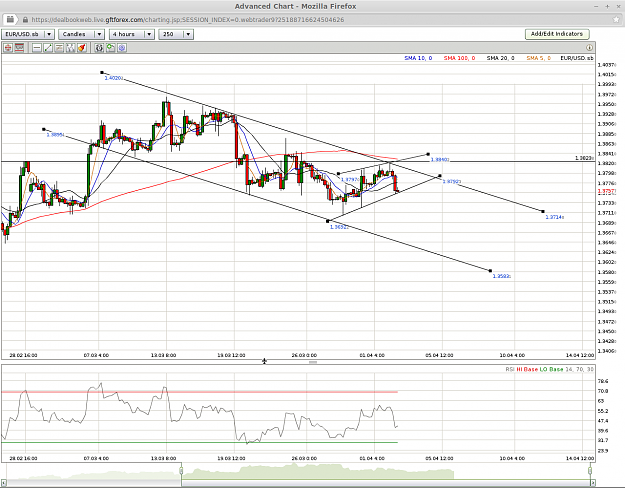Click the Firefox site identity icon
The height and width of the screenshot is (488, 625).
click(10, 20)
